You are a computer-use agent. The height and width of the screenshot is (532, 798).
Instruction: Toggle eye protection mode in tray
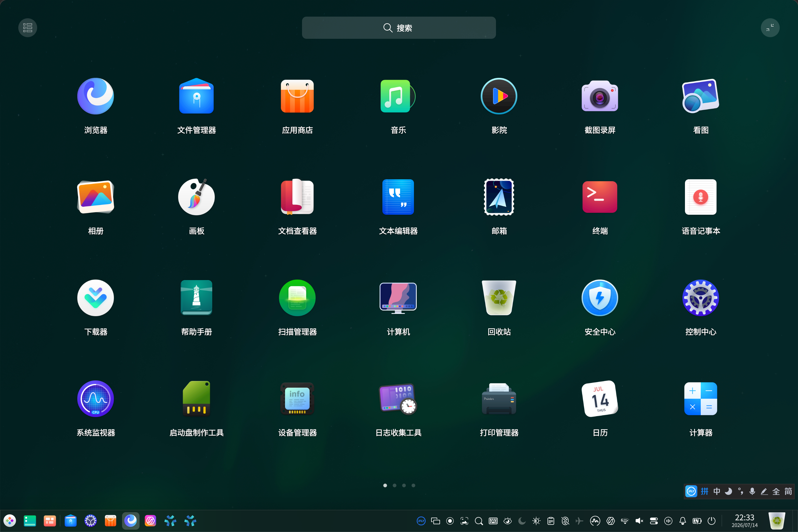tap(508, 521)
